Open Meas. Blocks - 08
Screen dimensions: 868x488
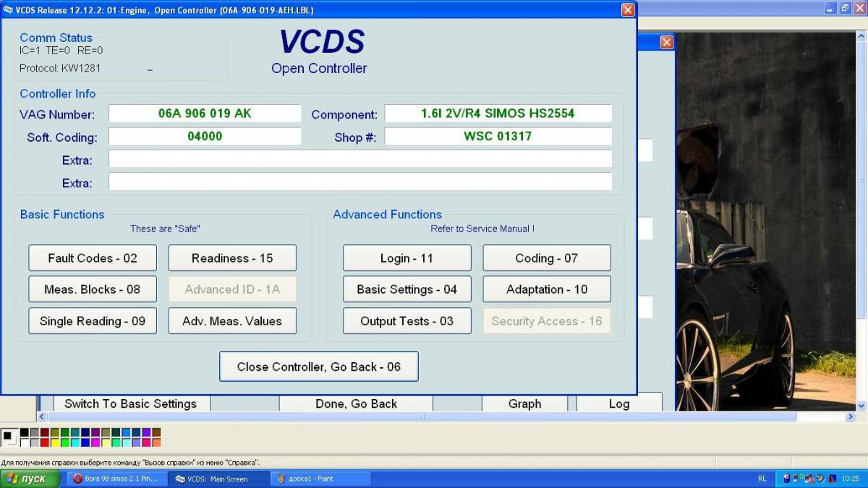(93, 289)
